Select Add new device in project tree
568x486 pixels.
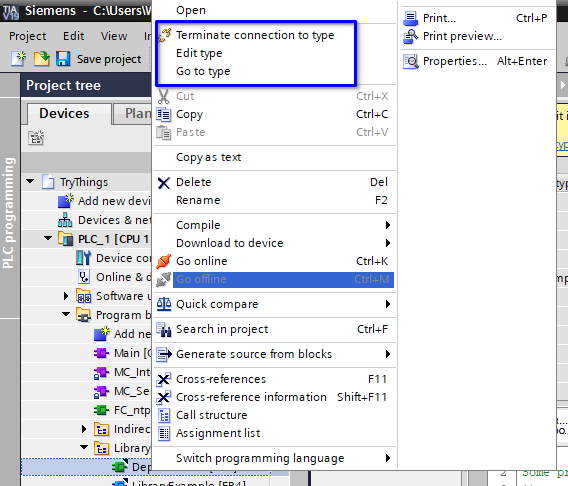[105, 201]
